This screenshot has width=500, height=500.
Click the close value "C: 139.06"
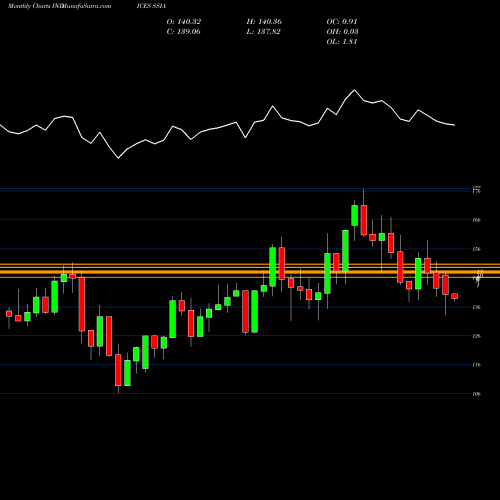pos(183,32)
